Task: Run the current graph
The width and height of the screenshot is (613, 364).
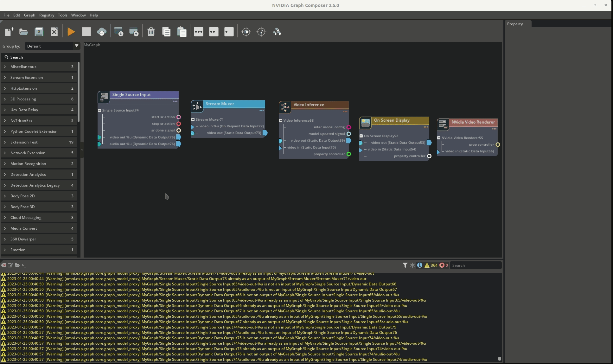Action: tap(71, 32)
